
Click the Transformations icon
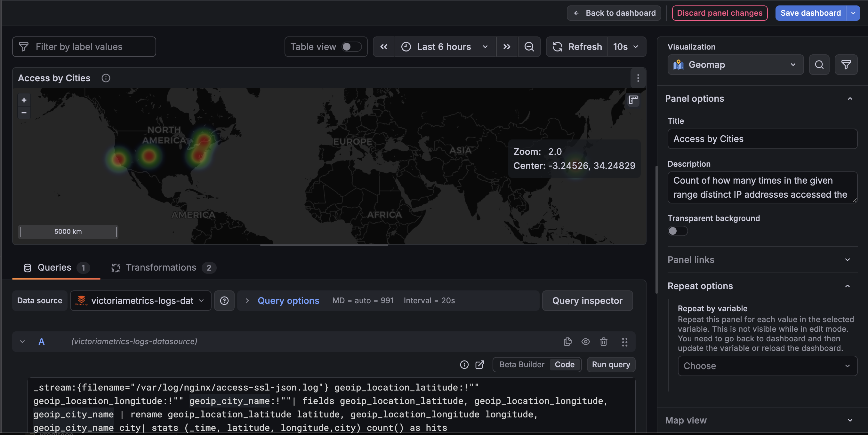[x=116, y=268]
